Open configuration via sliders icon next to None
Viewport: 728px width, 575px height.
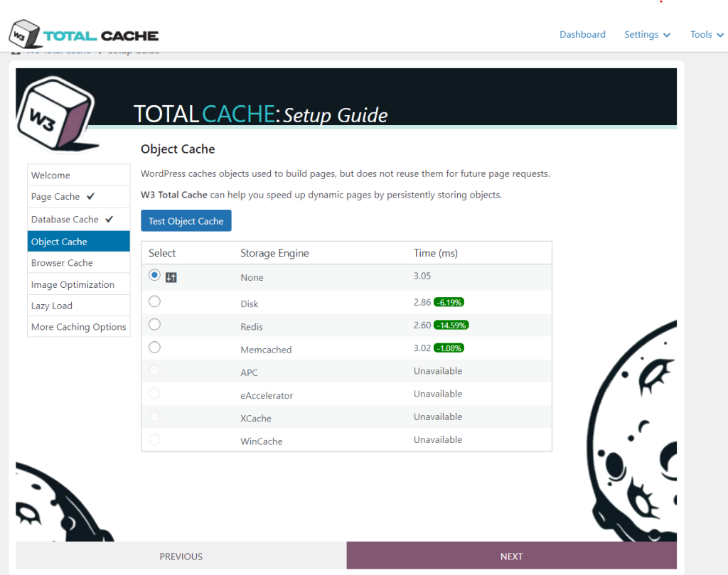pyautogui.click(x=171, y=277)
